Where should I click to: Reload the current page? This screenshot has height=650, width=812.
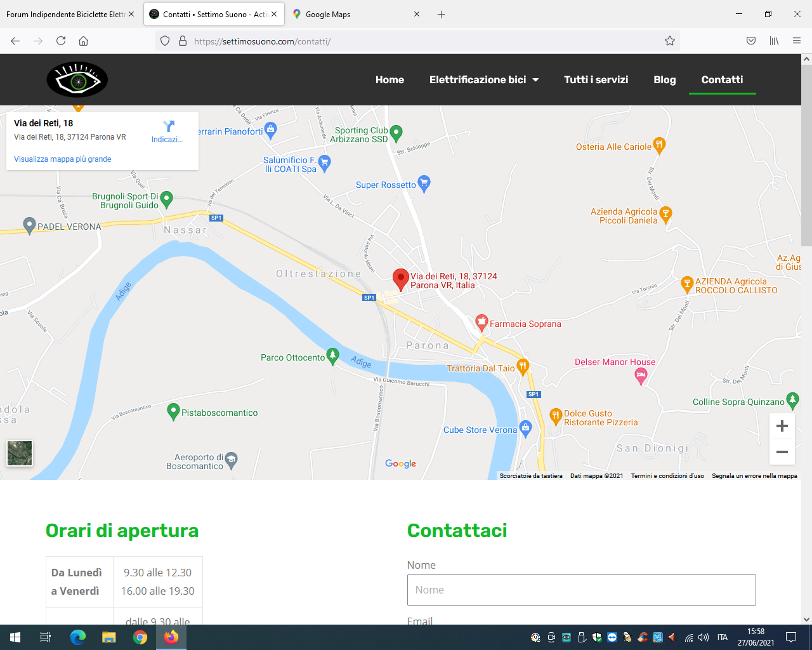click(61, 41)
